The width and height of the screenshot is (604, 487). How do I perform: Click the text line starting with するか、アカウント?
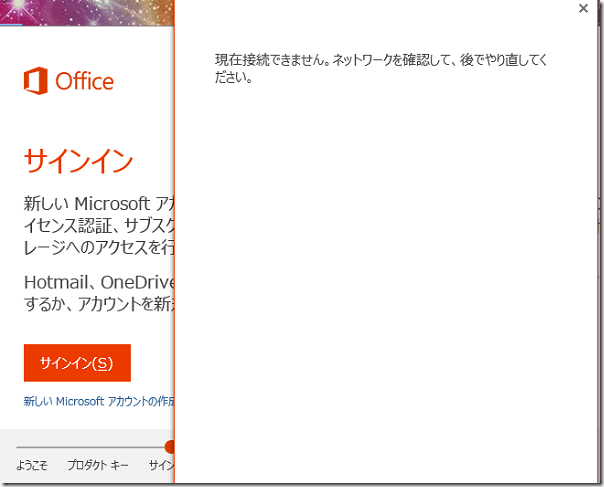(x=98, y=303)
